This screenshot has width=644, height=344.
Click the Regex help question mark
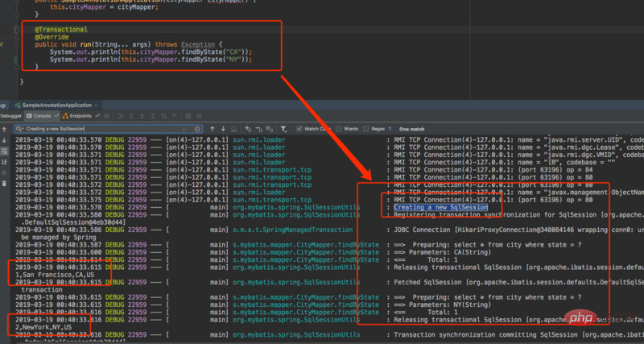pyautogui.click(x=390, y=129)
